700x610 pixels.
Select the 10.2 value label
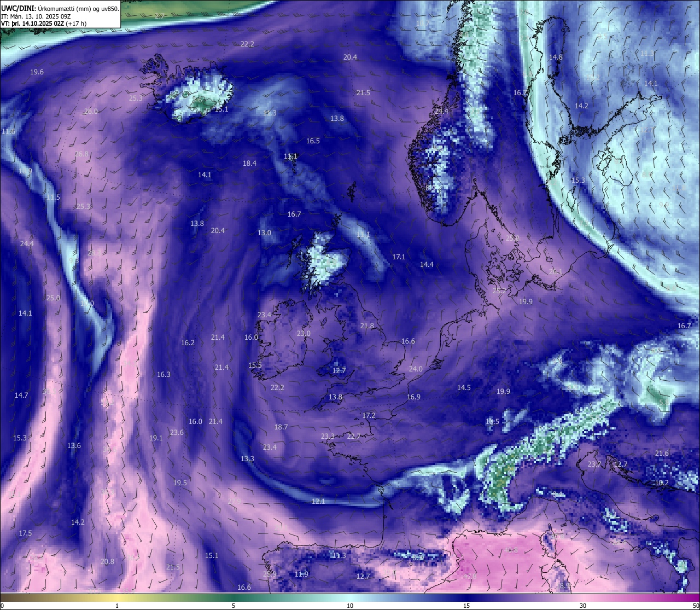click(x=662, y=483)
